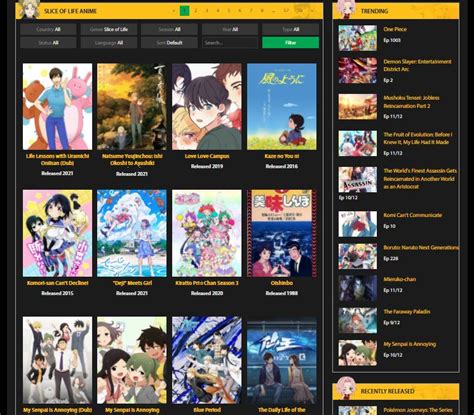Open the Sort Default dropdown

coord(169,43)
